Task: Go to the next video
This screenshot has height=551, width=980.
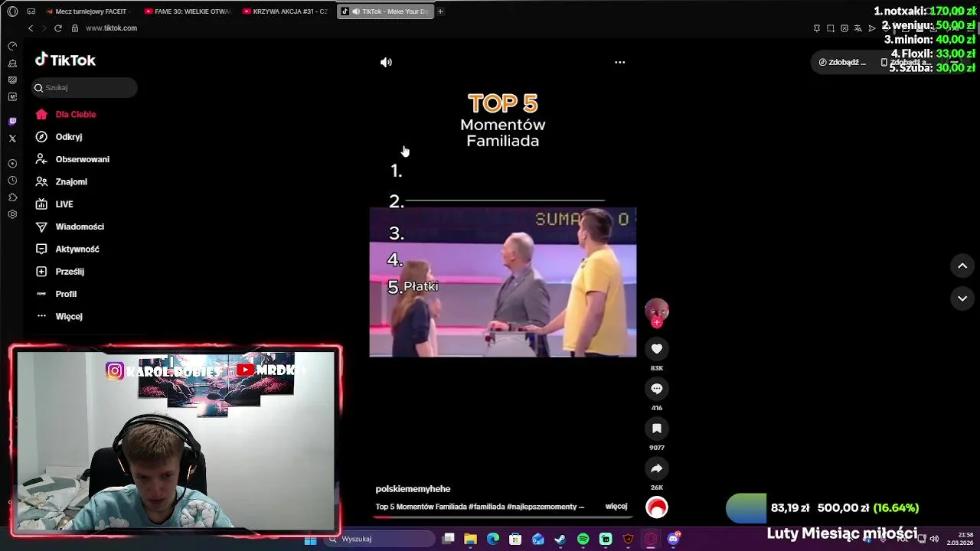Action: tap(962, 298)
